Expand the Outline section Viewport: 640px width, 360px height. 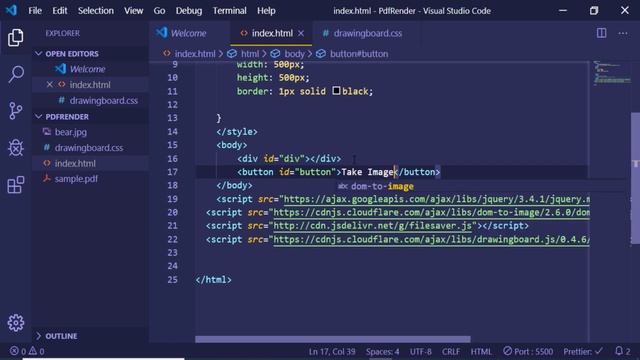click(38, 336)
